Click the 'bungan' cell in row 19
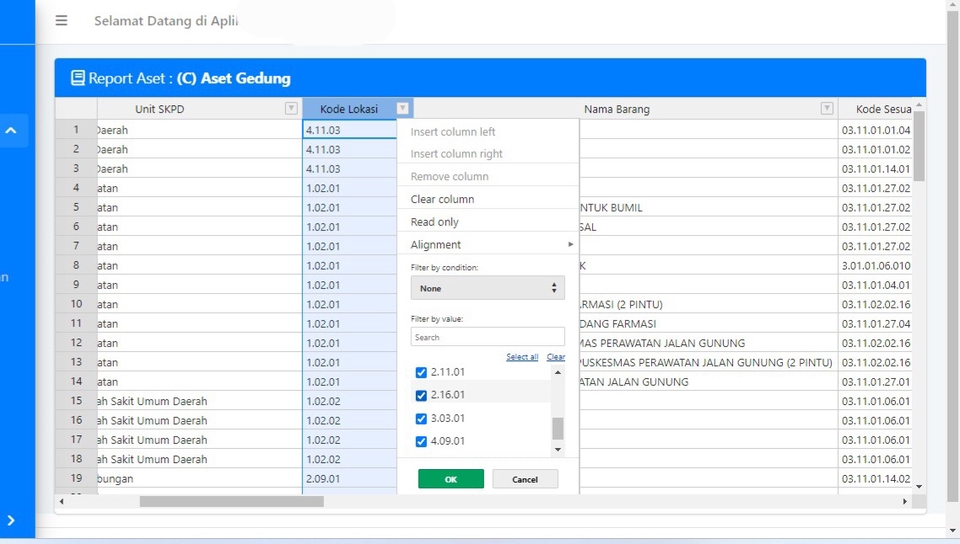The height and width of the screenshot is (544, 960). (x=200, y=479)
